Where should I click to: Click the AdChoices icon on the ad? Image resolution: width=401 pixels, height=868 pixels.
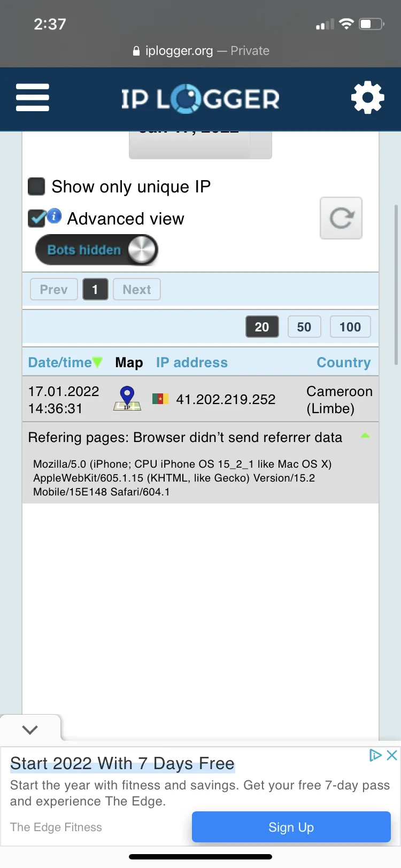[x=375, y=755]
